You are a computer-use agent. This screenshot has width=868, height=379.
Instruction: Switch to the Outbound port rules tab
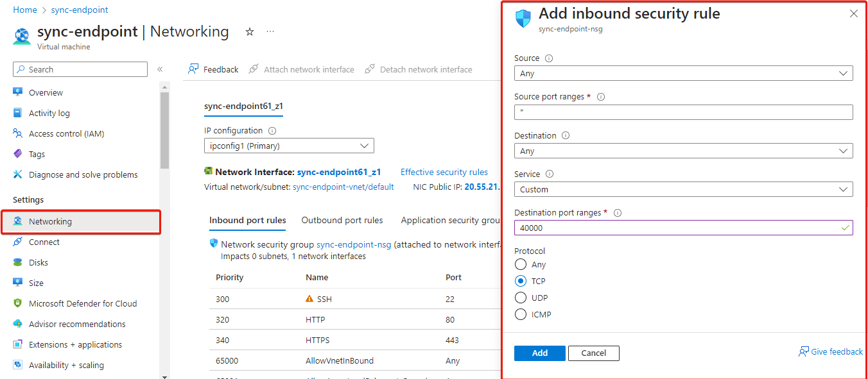pos(342,221)
